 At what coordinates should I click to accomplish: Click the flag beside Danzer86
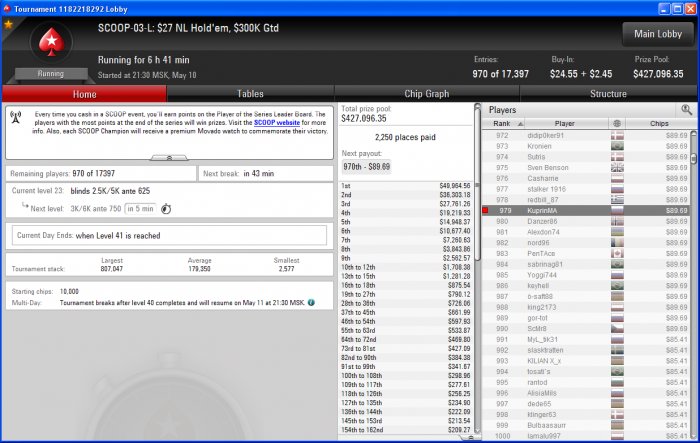pyautogui.click(x=617, y=221)
